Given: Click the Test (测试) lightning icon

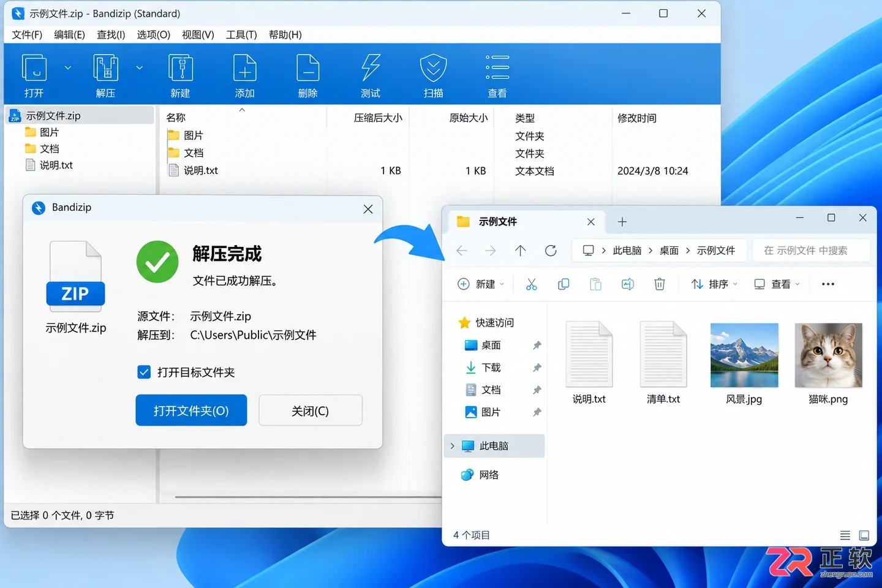Looking at the screenshot, I should [x=371, y=68].
